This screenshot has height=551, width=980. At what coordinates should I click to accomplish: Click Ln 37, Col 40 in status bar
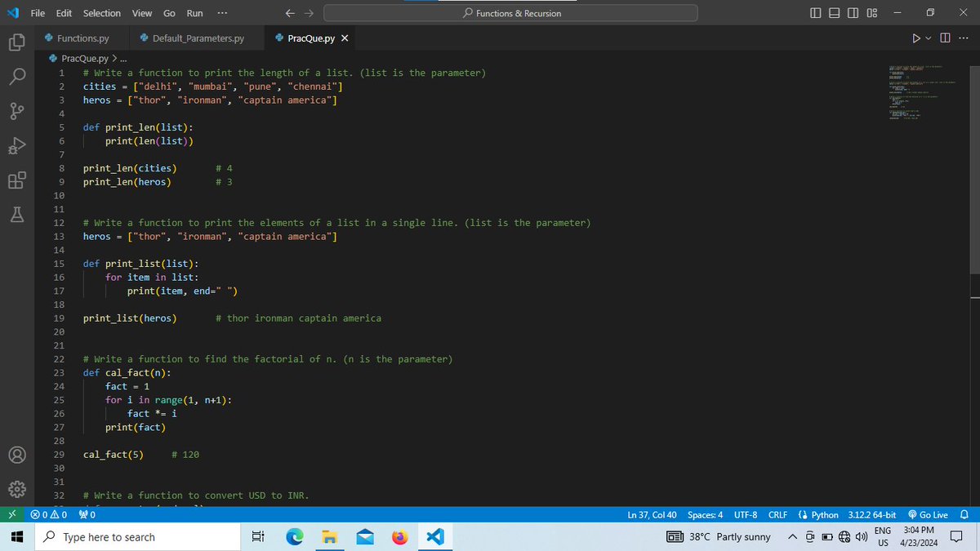pyautogui.click(x=652, y=515)
